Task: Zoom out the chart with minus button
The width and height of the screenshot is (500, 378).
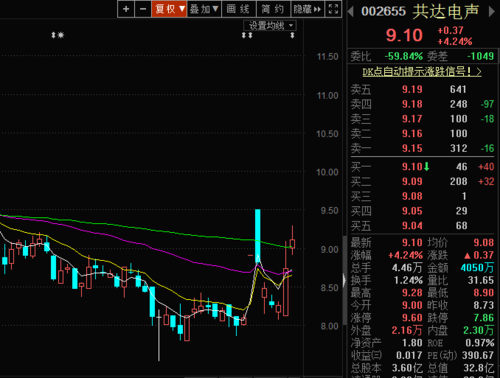Action: point(143,9)
